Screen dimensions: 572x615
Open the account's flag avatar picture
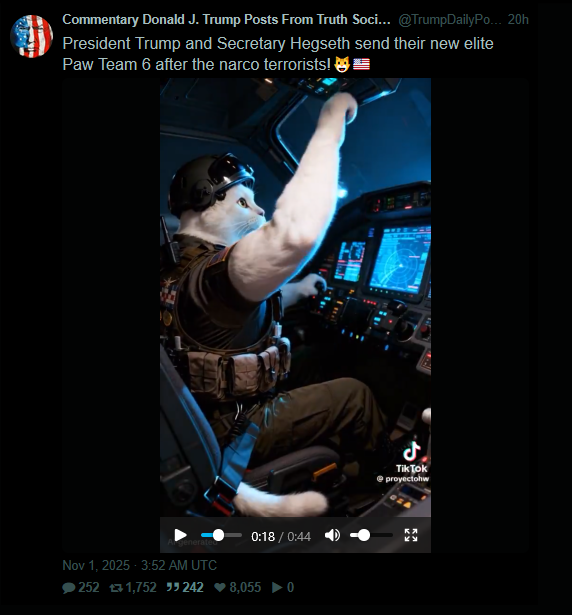pyautogui.click(x=31, y=36)
